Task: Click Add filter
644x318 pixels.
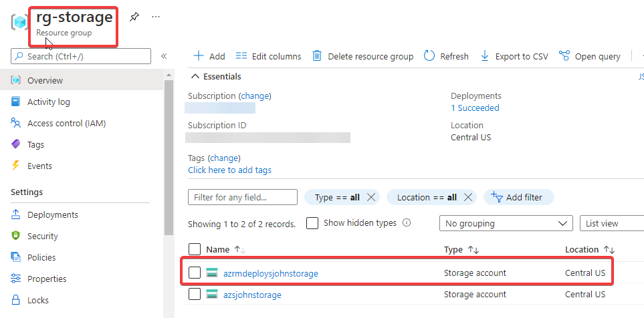Action: pos(519,197)
